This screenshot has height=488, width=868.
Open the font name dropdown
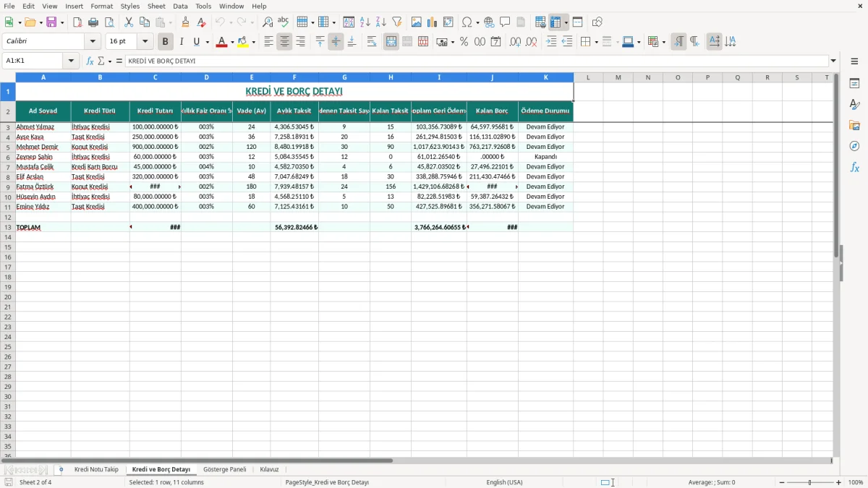[93, 42]
